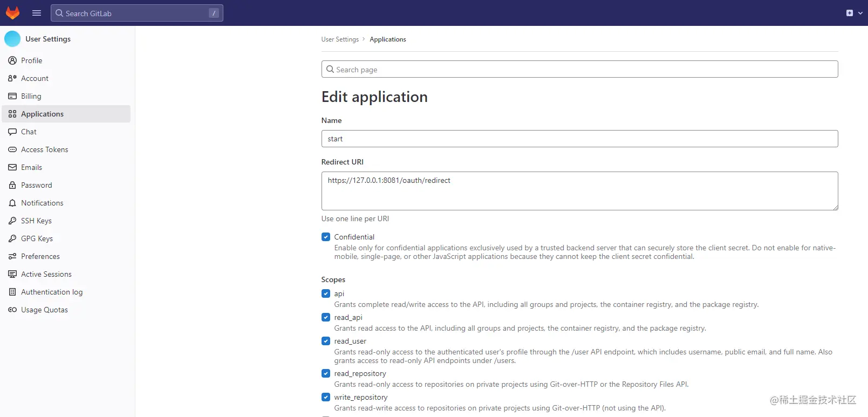Open Authentication log
Image resolution: width=868 pixels, height=417 pixels.
(x=66, y=292)
